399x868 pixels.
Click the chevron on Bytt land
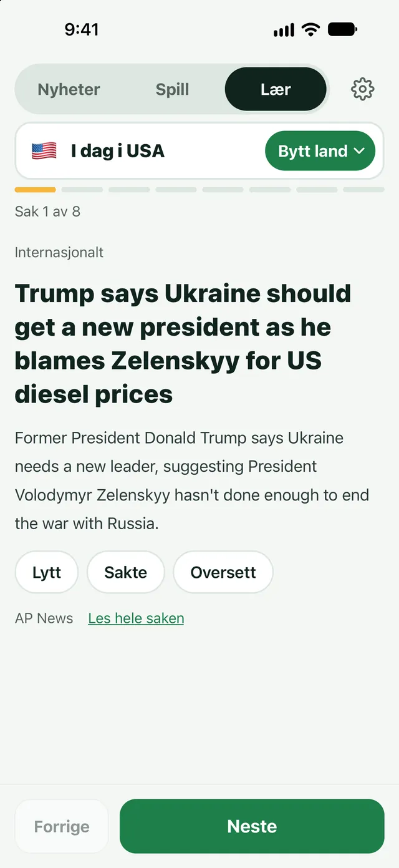click(358, 151)
